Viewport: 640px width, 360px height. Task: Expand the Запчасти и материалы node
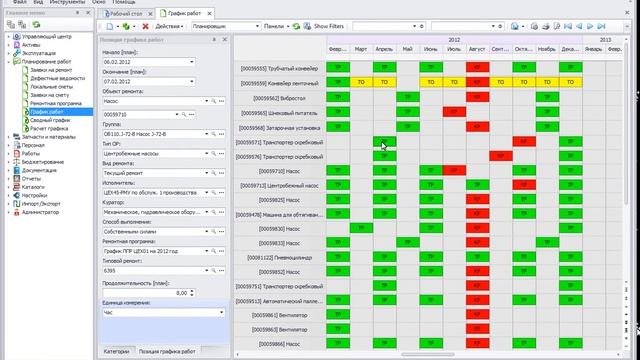[9, 137]
